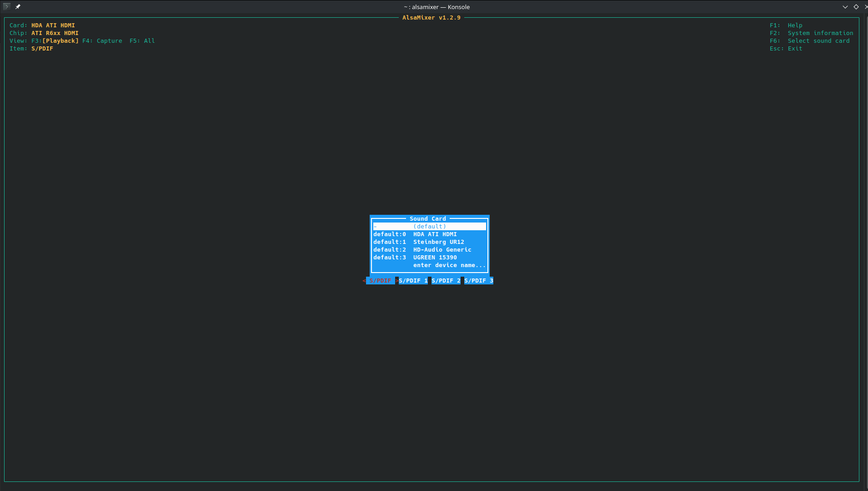This screenshot has width=868, height=491.
Task: Click the Konsole window menu icon
Action: 6,6
